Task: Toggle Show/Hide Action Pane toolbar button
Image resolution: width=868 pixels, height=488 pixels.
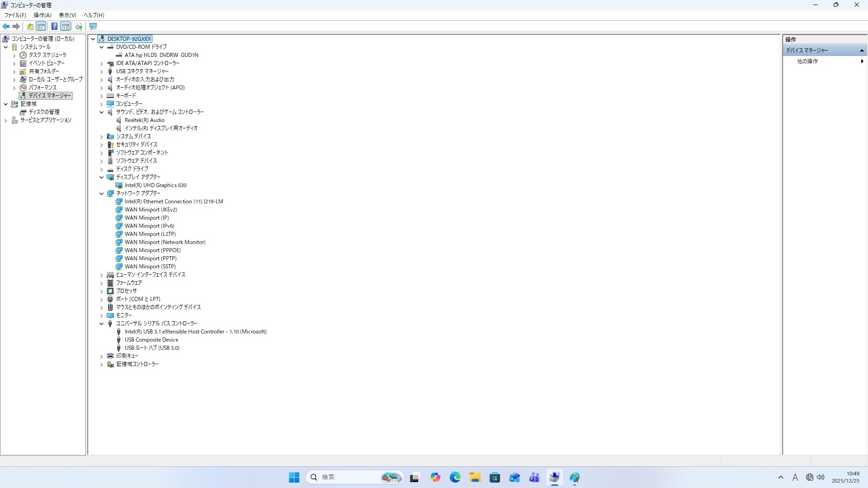Action: pos(66,26)
